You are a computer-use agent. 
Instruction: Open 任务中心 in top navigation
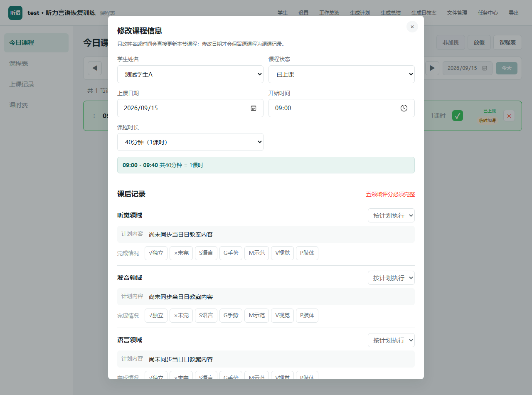tap(488, 13)
